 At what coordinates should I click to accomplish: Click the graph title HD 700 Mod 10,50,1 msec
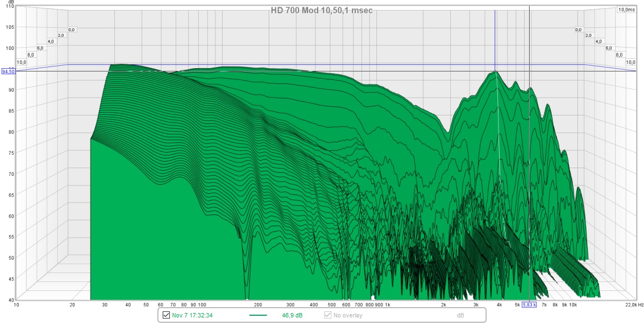point(322,10)
